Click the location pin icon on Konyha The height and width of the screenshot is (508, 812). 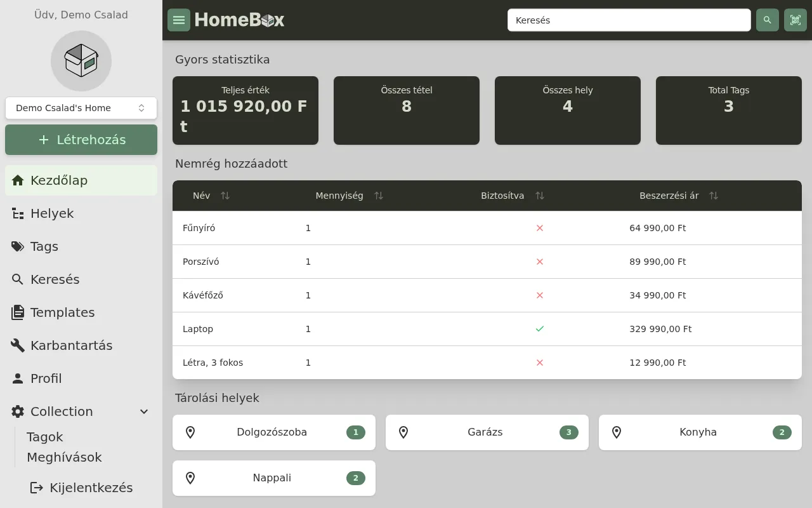(x=617, y=432)
